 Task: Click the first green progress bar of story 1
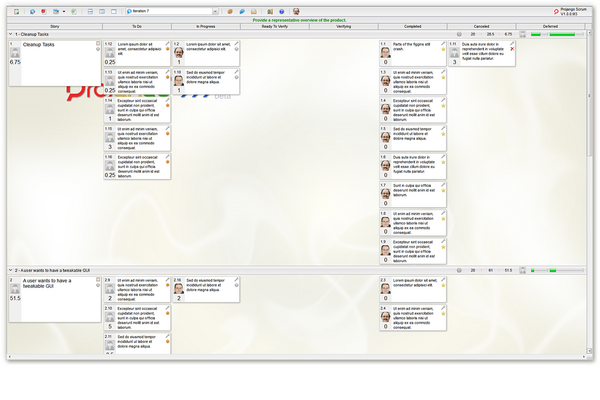pos(536,34)
